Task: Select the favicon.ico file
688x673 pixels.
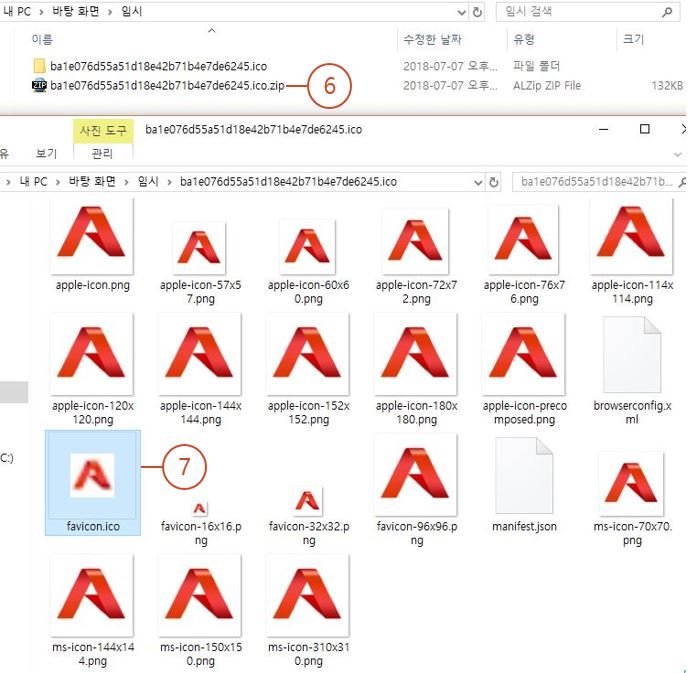Action: (93, 483)
